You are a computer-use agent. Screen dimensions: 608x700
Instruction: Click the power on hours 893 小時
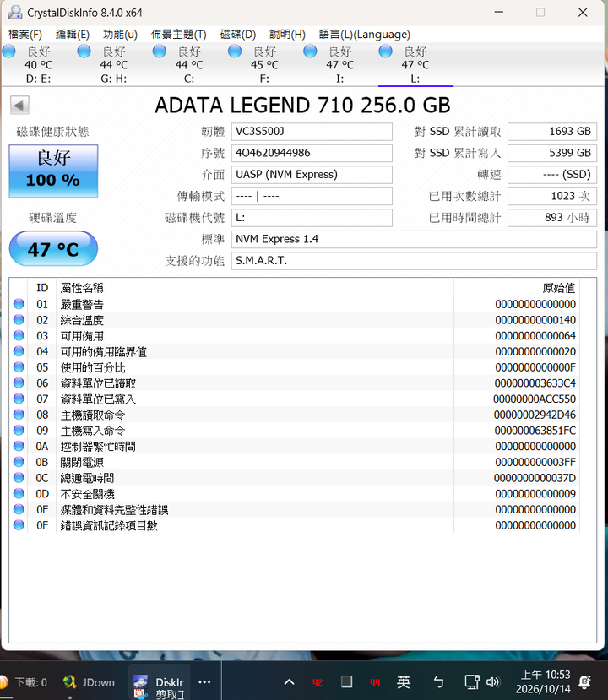552,218
